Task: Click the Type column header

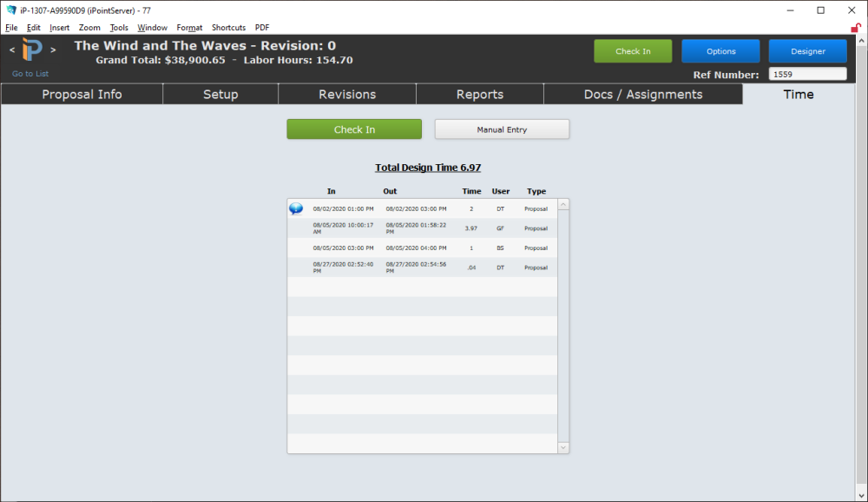Action: coord(536,191)
